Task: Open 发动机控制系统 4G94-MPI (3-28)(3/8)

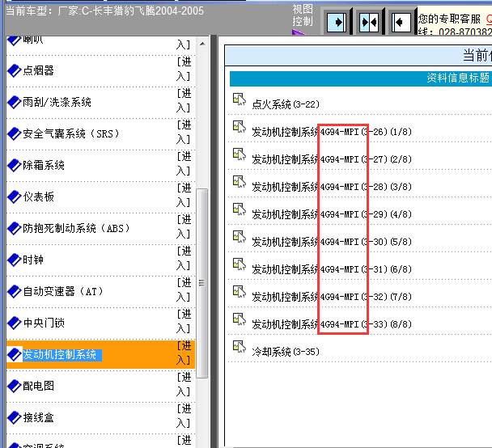Action: coord(332,187)
